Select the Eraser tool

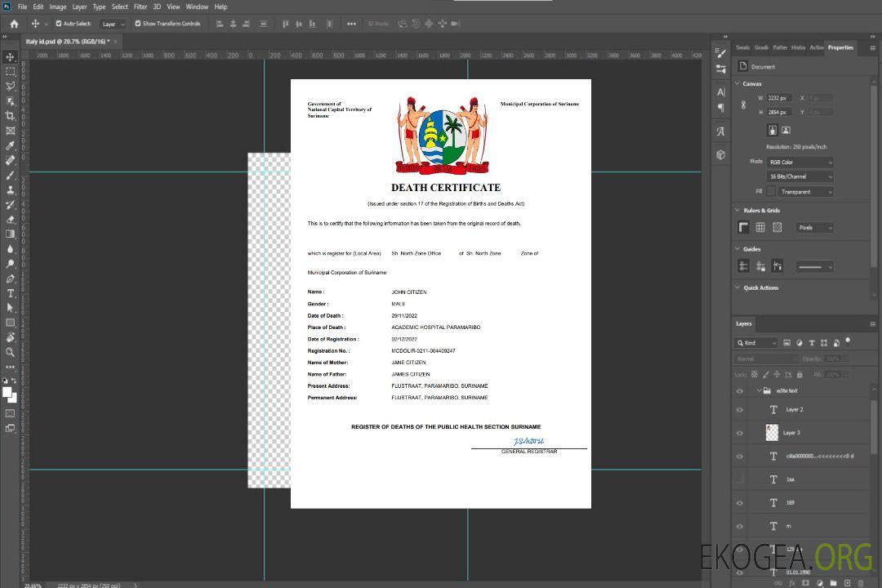[10, 220]
